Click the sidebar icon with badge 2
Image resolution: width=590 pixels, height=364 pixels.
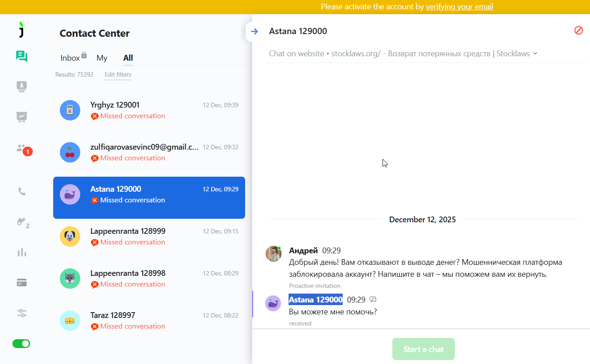point(24,223)
